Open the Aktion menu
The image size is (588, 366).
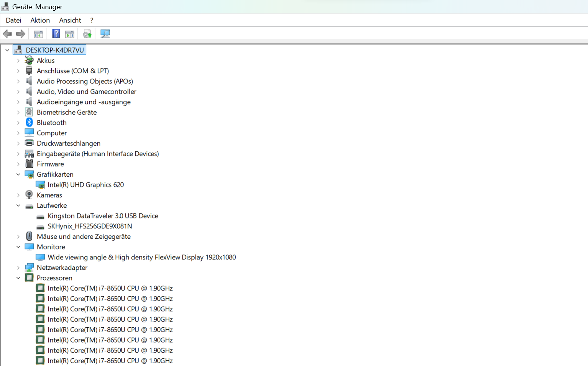tap(40, 20)
